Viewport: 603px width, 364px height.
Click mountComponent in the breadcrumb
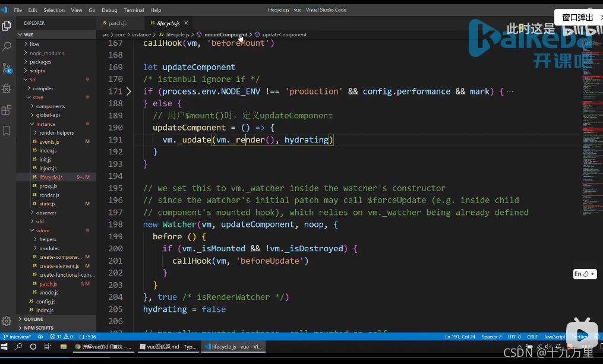(x=226, y=34)
